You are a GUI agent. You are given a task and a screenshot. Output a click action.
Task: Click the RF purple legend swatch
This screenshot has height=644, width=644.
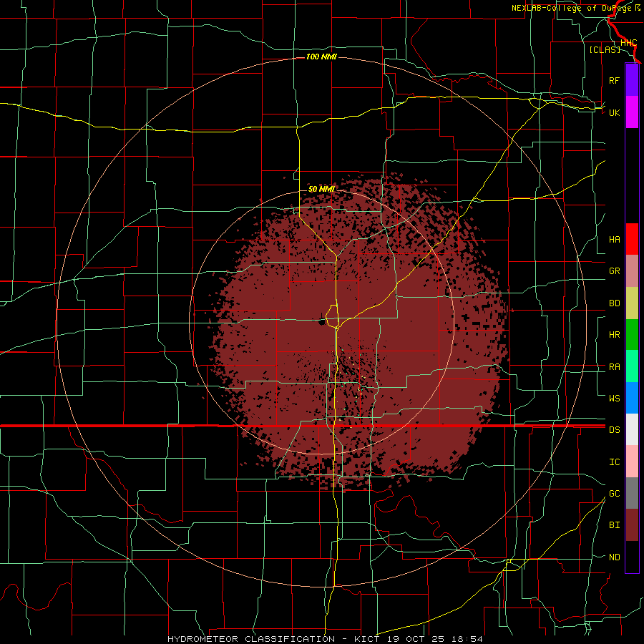point(632,80)
